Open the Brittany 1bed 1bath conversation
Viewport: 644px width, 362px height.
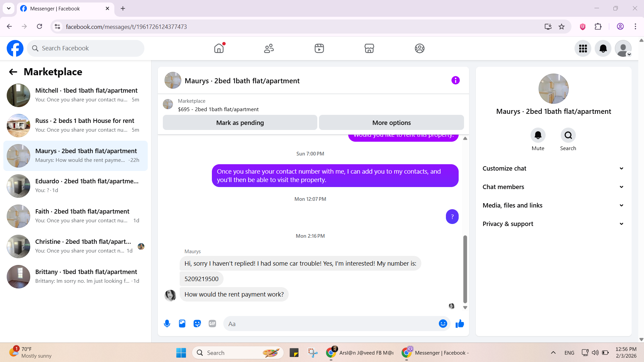pos(76,277)
